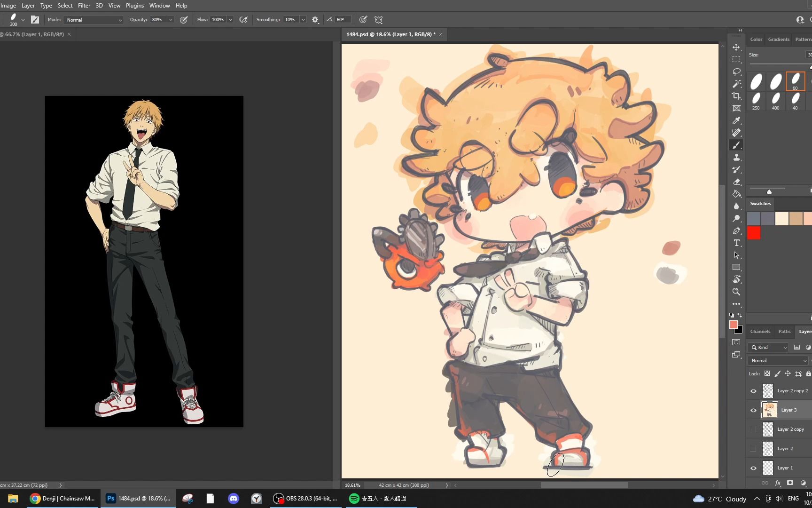Switch to the Channels tab

pos(760,331)
